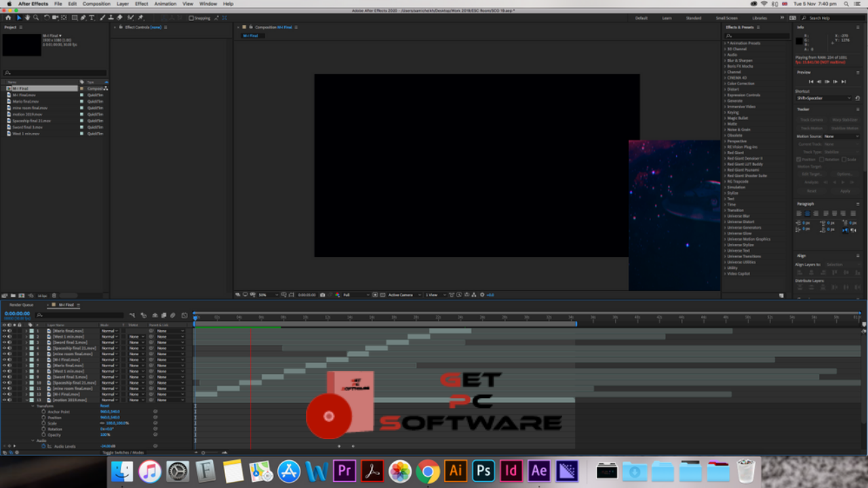Click the current time 0:00:00:00 display
Image resolution: width=868 pixels, height=488 pixels.
17,314
